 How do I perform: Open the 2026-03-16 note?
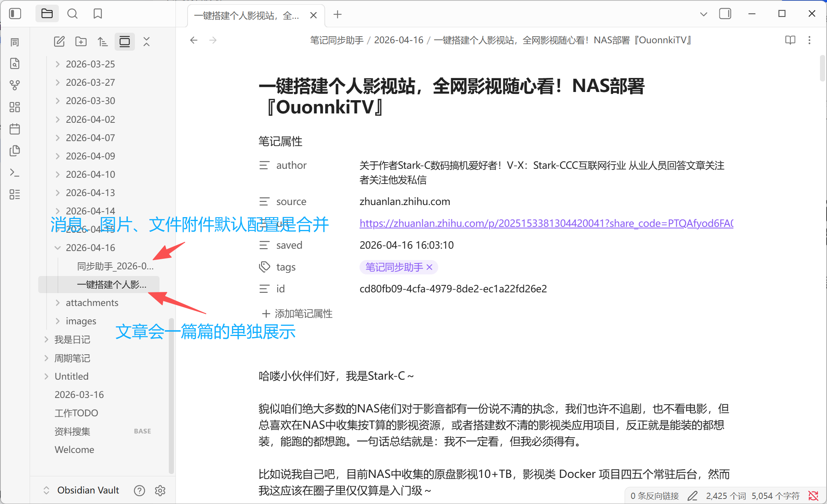click(x=79, y=394)
